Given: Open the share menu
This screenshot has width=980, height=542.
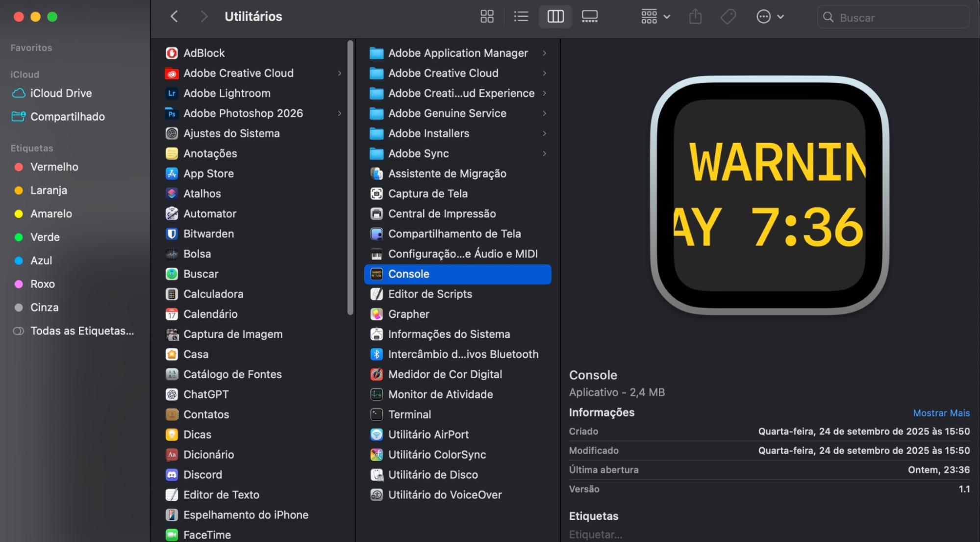Looking at the screenshot, I should coord(695,16).
